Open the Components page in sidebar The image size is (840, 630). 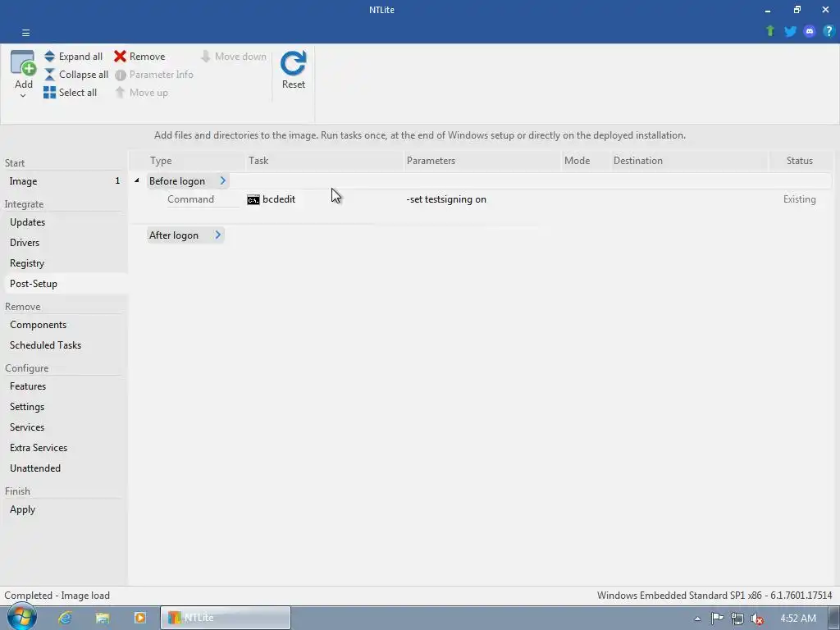pos(64,325)
